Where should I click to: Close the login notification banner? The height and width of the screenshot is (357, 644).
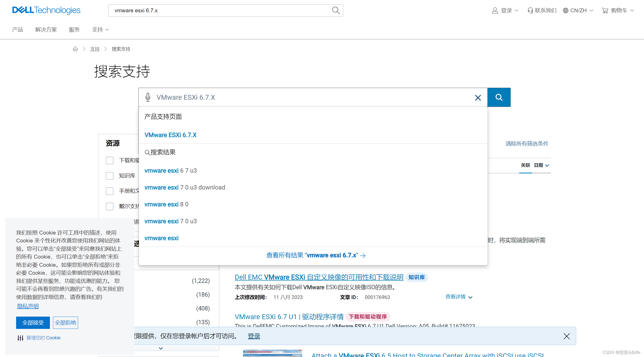tap(567, 336)
